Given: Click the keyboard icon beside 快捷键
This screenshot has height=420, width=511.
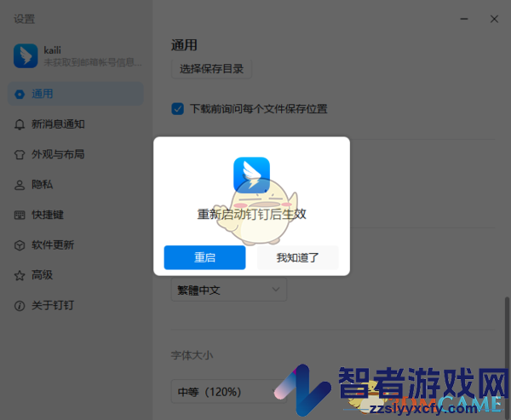Looking at the screenshot, I should point(20,216).
